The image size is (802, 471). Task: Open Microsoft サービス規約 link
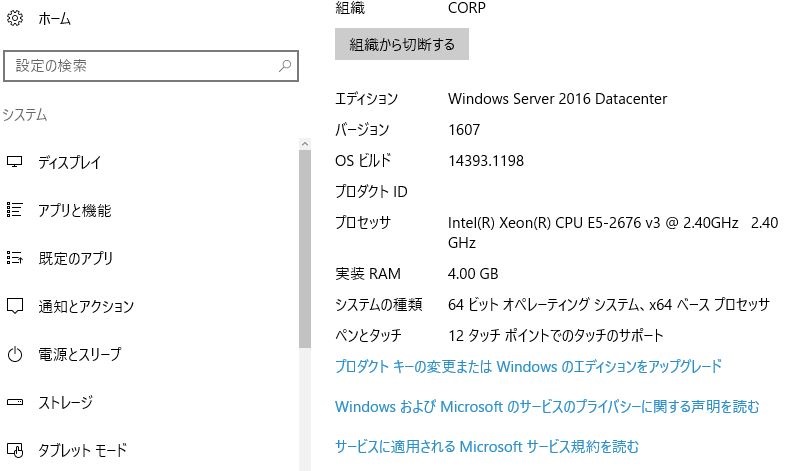(487, 446)
